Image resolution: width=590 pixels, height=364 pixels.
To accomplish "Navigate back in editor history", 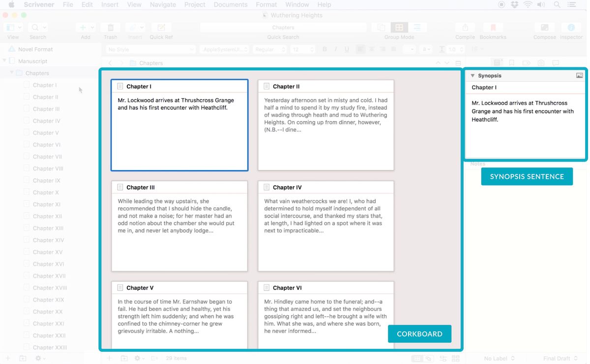I will pyautogui.click(x=110, y=63).
